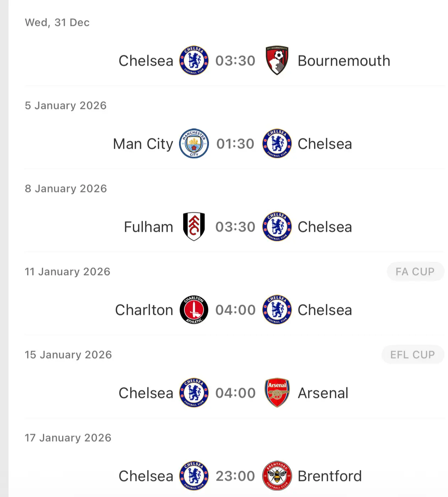Click the Fulham club crest
This screenshot has width=448, height=497.
point(194,226)
